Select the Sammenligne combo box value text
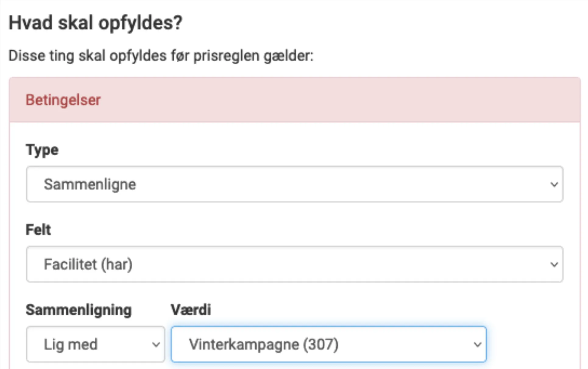 90,184
